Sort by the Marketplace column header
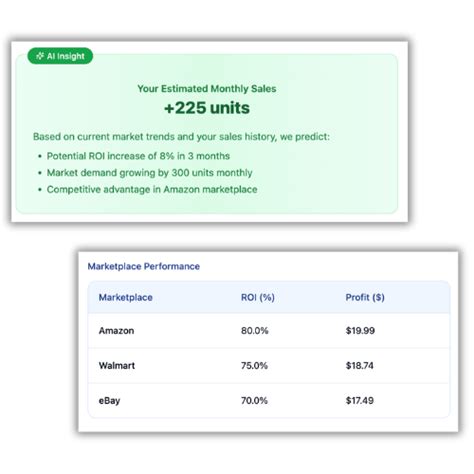 pos(126,297)
